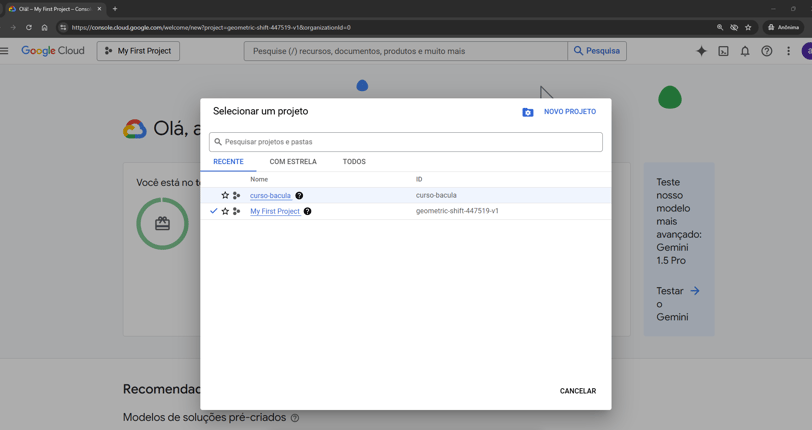Screen dimensions: 812x430
Task: Open help tooltip next to My First Project
Action: click(x=308, y=211)
